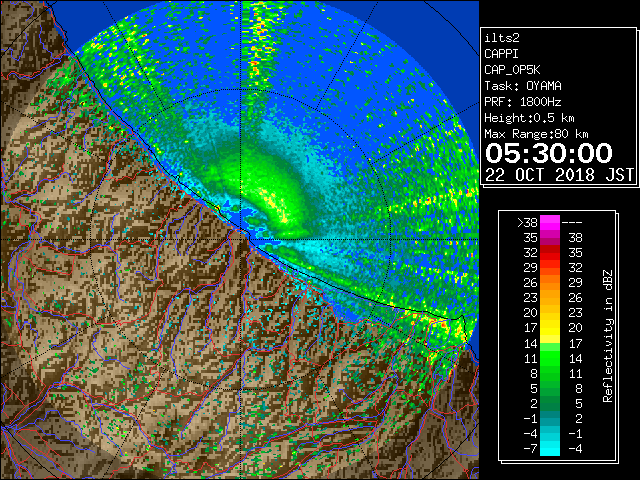Select the date '22 OCT 2018 JST'
Screen dimensions: 640x480
click(x=560, y=175)
